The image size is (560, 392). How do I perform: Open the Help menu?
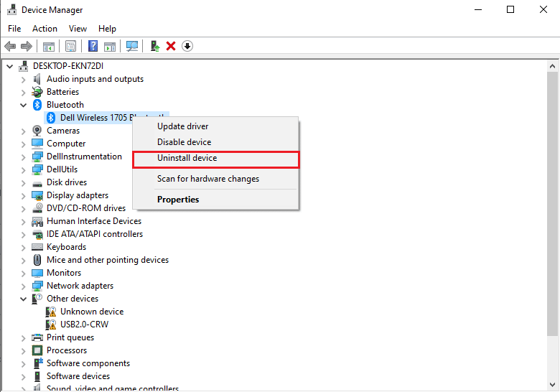coord(107,29)
